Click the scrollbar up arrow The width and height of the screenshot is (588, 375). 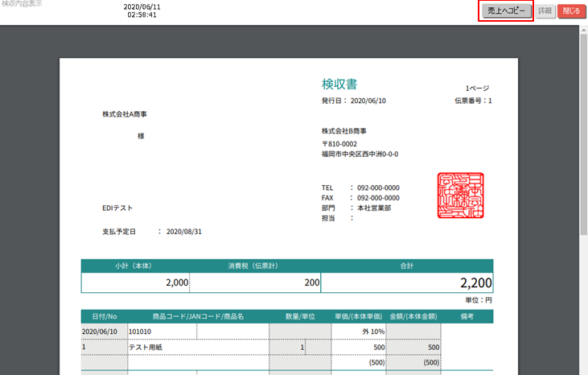pos(582,30)
